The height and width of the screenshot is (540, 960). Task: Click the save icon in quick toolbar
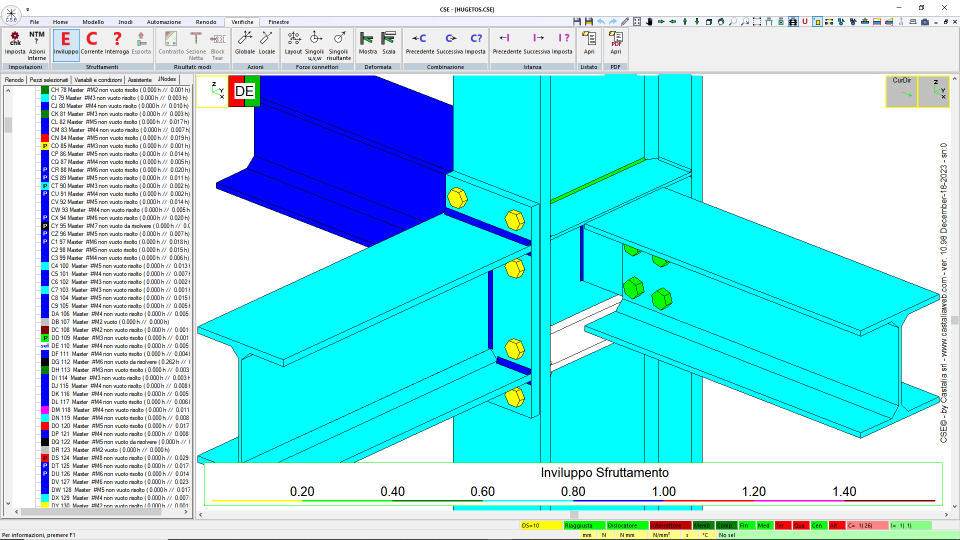577,21
